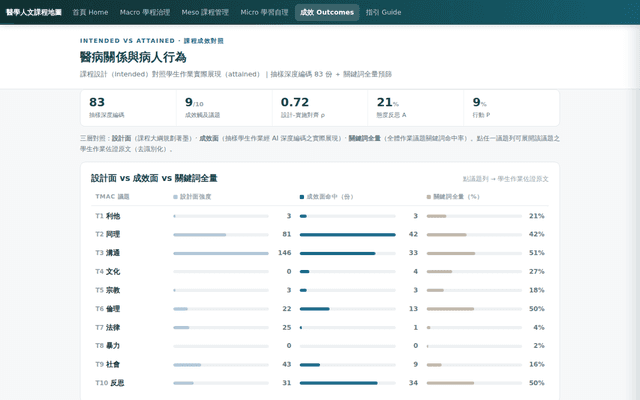Click the 21% 態度反思 A stat card

416,108
